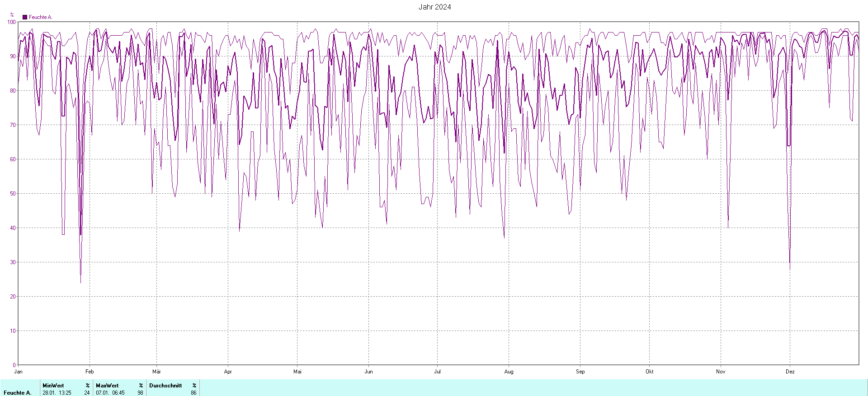Select the Feuchte A. legend label text
The width and height of the screenshot is (868, 396).
coord(41,17)
